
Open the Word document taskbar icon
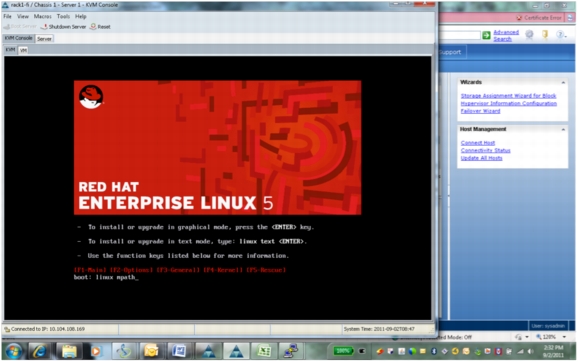click(179, 351)
